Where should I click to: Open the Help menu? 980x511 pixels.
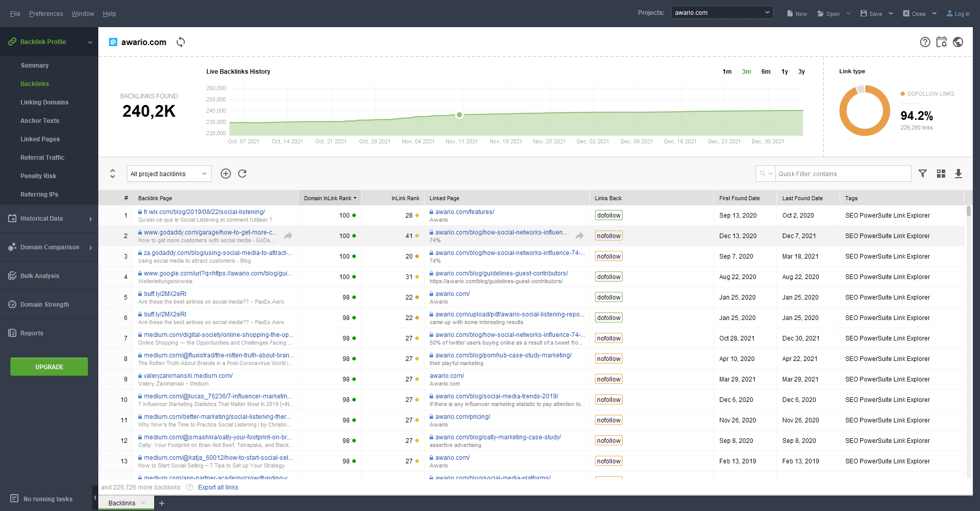tap(110, 13)
